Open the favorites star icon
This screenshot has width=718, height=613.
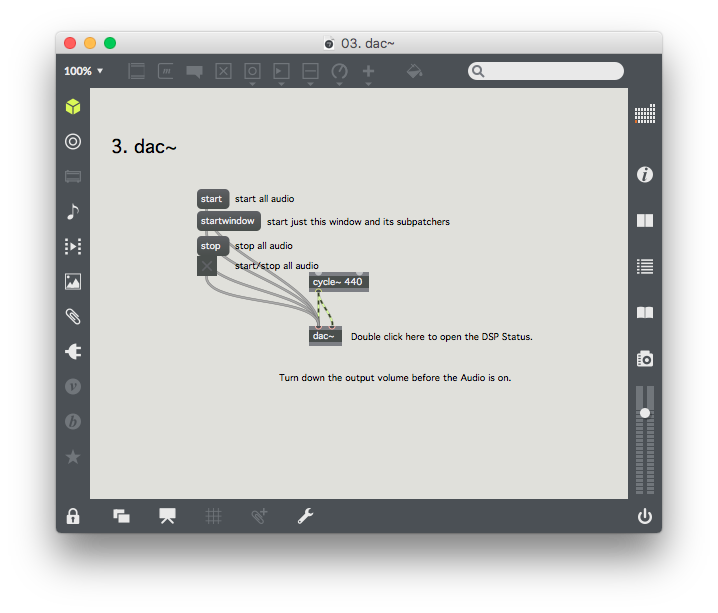pos(73,456)
